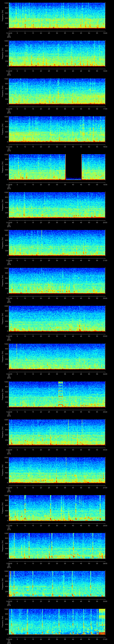Click "Frequency (Hz)" axis label of 5:24:00 panel

point(3,394)
